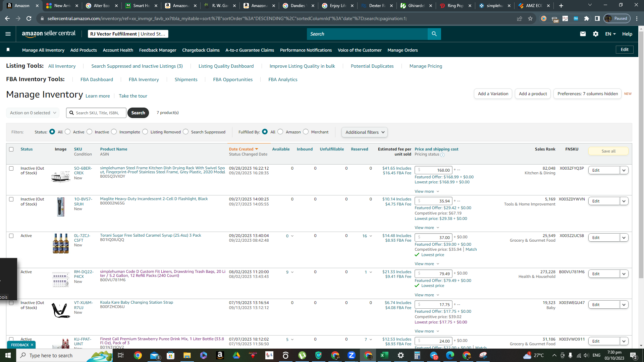Edit the 168.00 price field
The height and width of the screenshot is (362, 644).
click(433, 170)
